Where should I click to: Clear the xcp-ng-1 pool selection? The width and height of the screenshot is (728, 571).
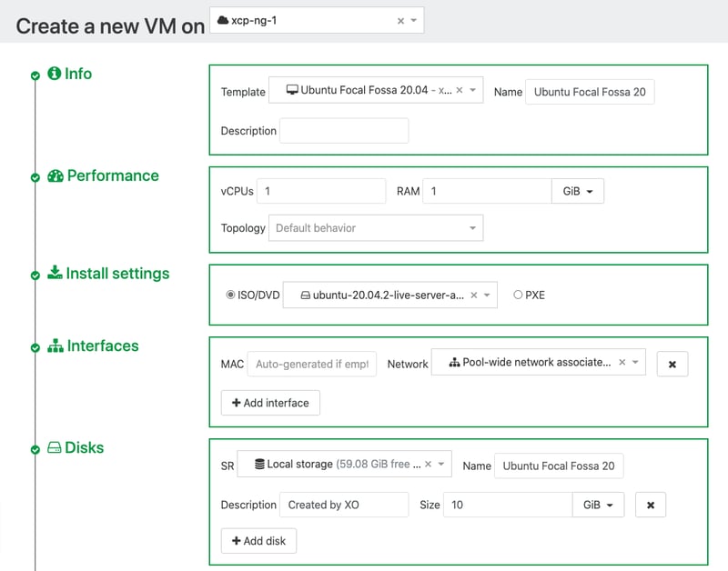tap(400, 21)
